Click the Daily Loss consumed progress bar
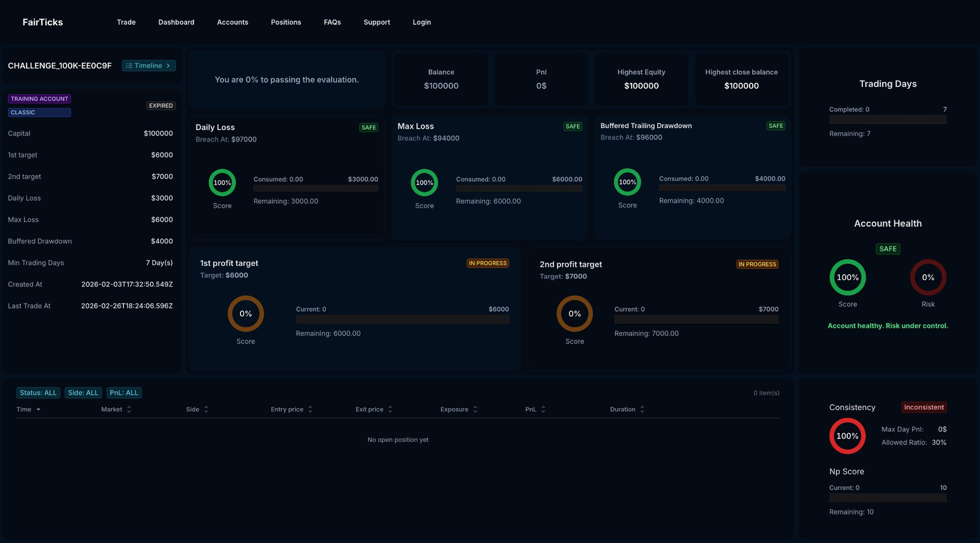Screen dimensions: 980x543 click(316, 189)
